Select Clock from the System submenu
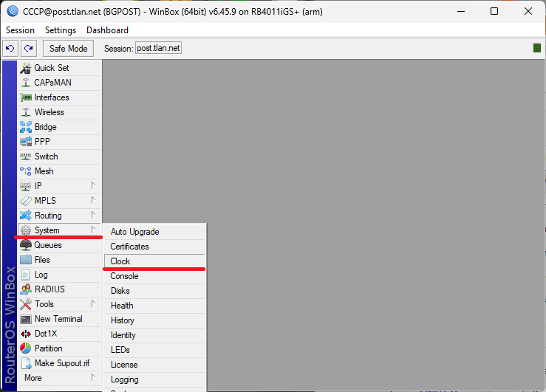This screenshot has width=546, height=392. (120, 261)
